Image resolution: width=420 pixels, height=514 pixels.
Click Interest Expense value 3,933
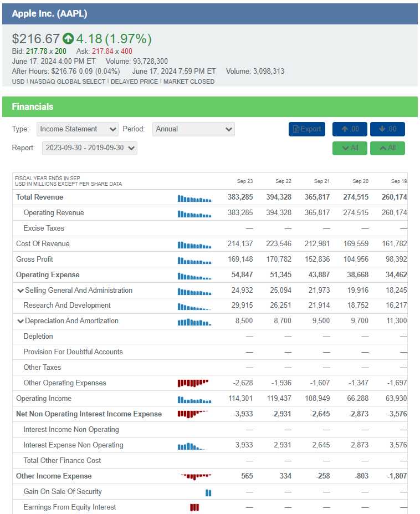[x=244, y=445]
